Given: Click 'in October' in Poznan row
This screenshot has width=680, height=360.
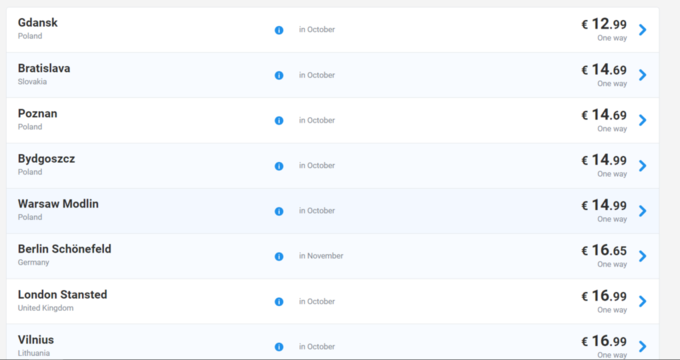Looking at the screenshot, I should (x=317, y=120).
